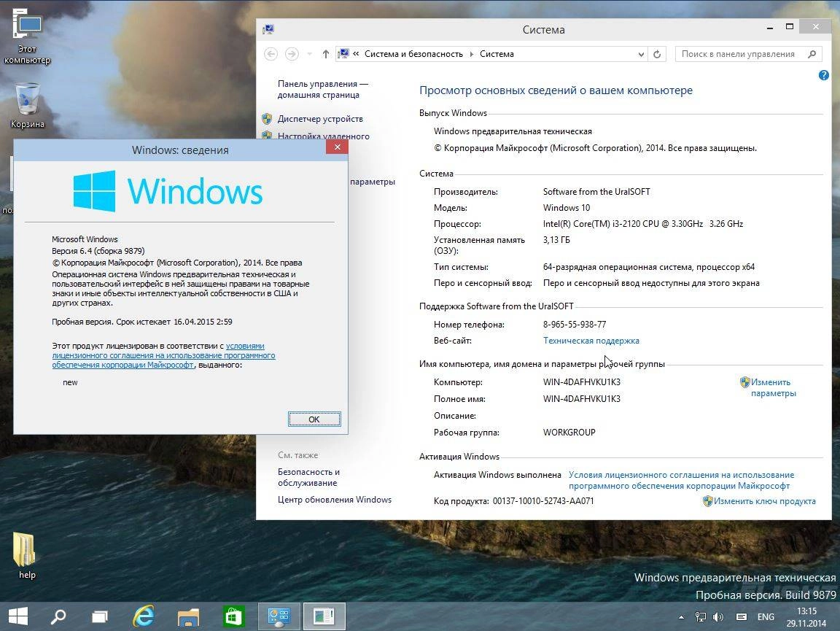
Task: Click installed memory '3,13 ГБ' value
Action: tap(556, 240)
